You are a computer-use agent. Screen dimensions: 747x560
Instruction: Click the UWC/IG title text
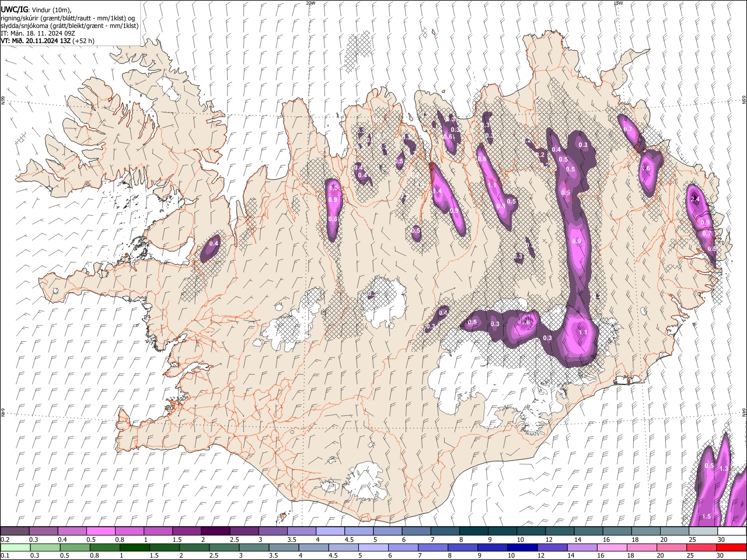tap(13, 10)
